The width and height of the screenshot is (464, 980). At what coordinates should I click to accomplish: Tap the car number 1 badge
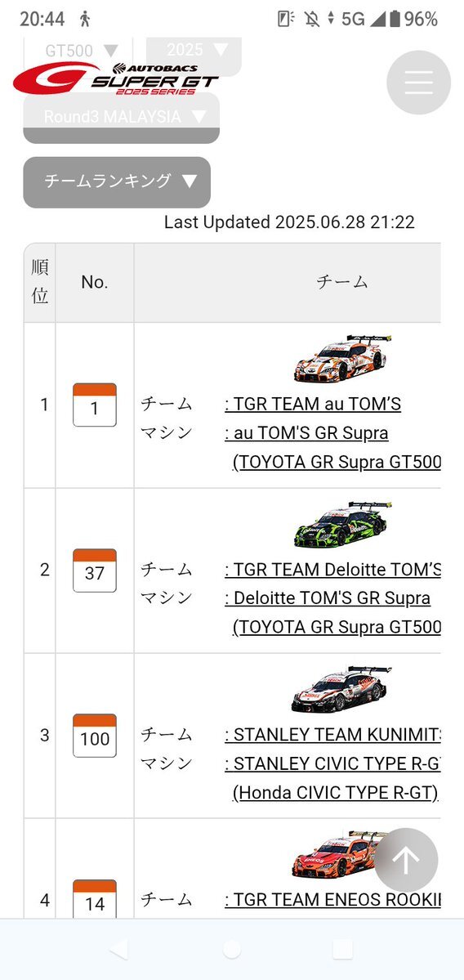tap(94, 405)
